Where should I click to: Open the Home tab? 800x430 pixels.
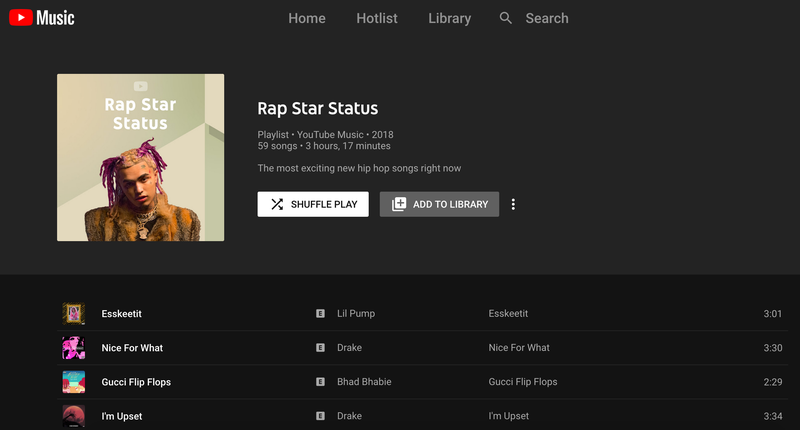[307, 18]
